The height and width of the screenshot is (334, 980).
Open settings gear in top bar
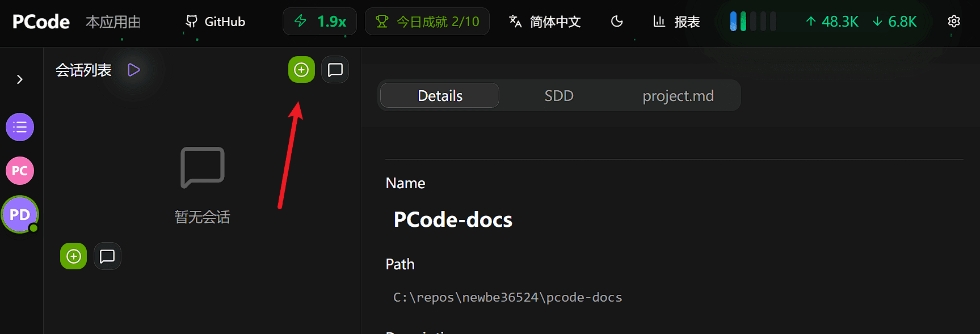(x=954, y=22)
